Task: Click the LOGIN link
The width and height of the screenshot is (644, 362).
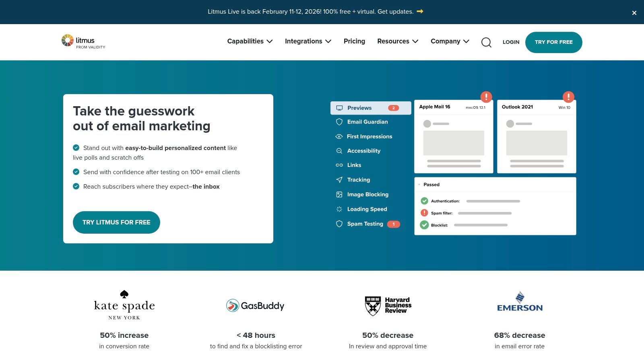Action: tap(511, 42)
